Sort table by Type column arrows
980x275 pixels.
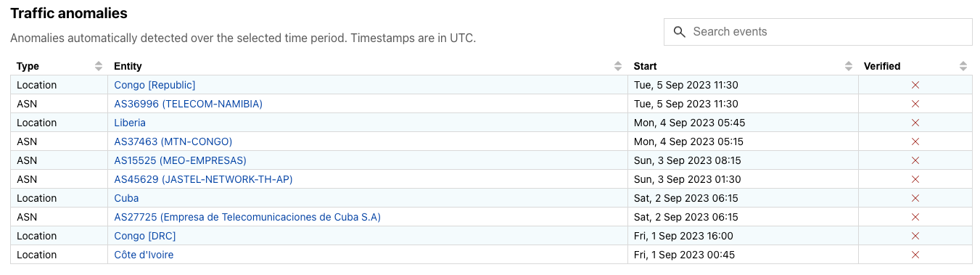pyautogui.click(x=99, y=66)
